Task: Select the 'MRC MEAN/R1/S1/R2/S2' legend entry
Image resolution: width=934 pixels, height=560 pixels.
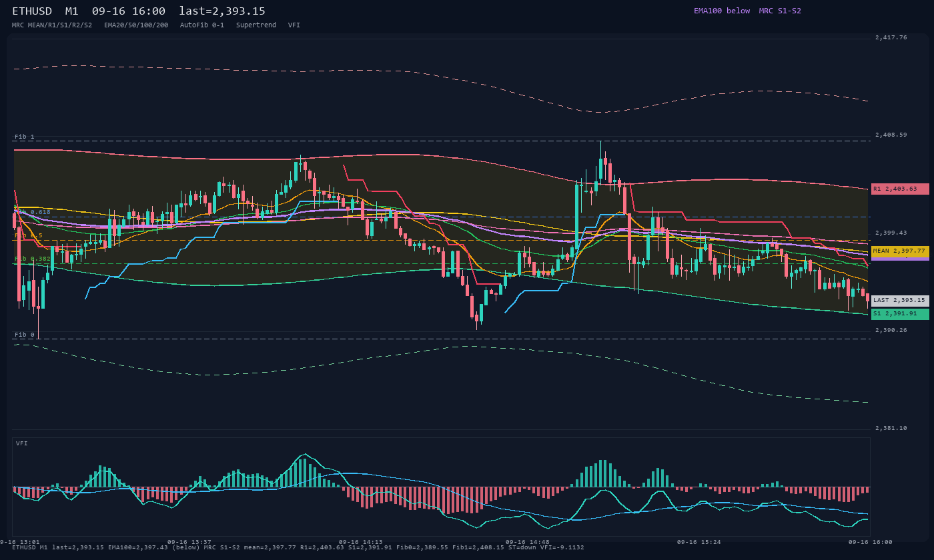Action: point(52,25)
